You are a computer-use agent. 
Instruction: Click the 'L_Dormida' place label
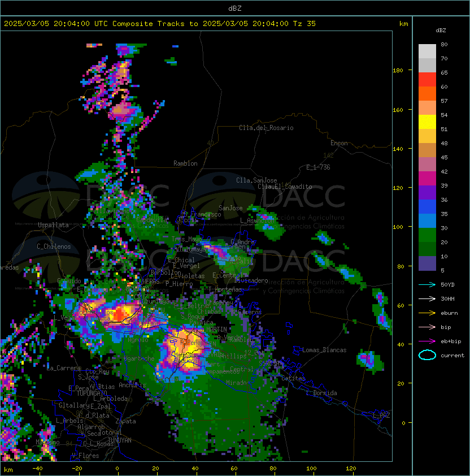[x=321, y=393]
